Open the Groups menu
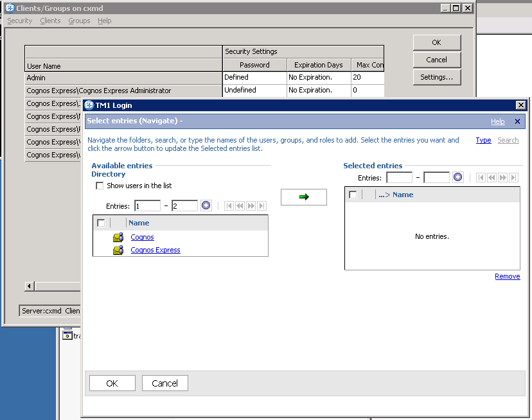Viewport: 532px width, 420px height. (x=79, y=21)
